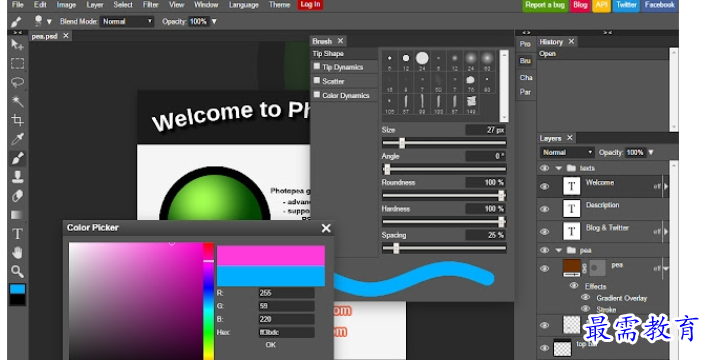The width and height of the screenshot is (707, 360).
Task: Click the Report a bug button
Action: click(x=545, y=5)
